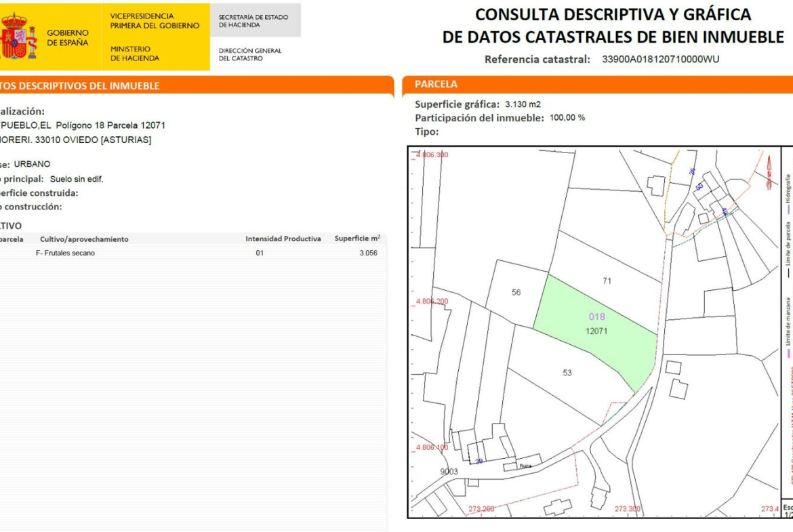793x532 pixels.
Task: Click parcel 9003 label on the map
Action: tap(449, 472)
